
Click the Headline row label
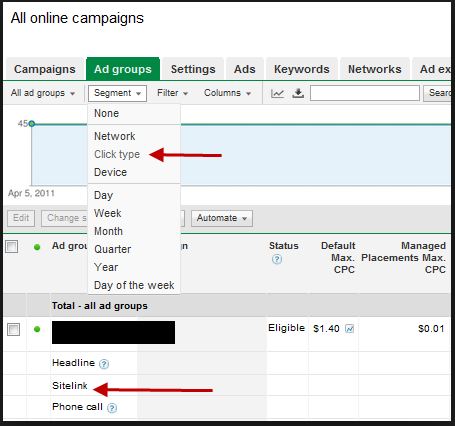coord(74,363)
